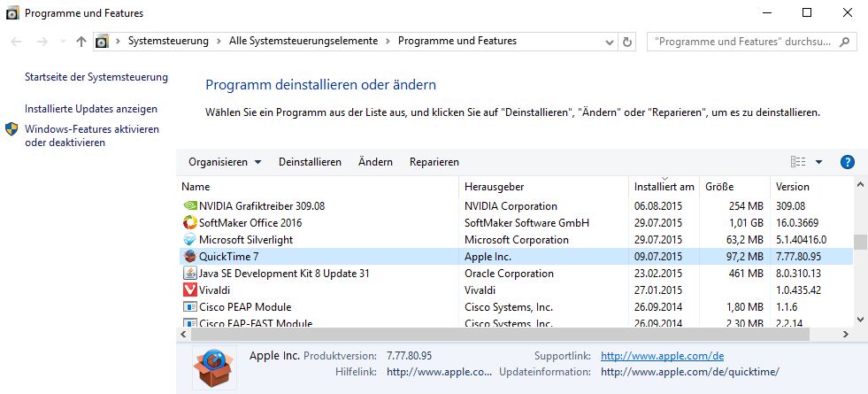The height and width of the screenshot is (394, 868).
Task: Refresh the Programme und Features view
Action: click(626, 42)
